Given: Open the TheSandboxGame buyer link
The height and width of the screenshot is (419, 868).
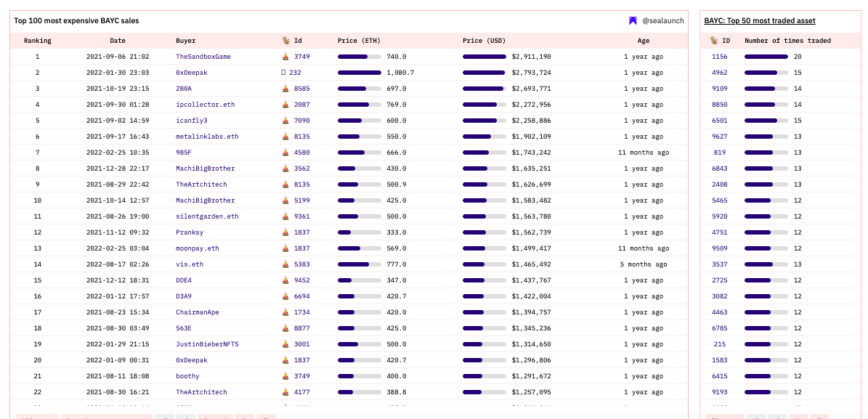Looking at the screenshot, I should coord(203,57).
